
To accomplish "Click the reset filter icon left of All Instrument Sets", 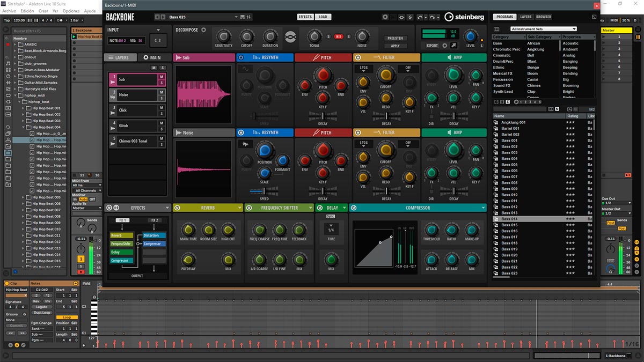I will pos(496,29).
